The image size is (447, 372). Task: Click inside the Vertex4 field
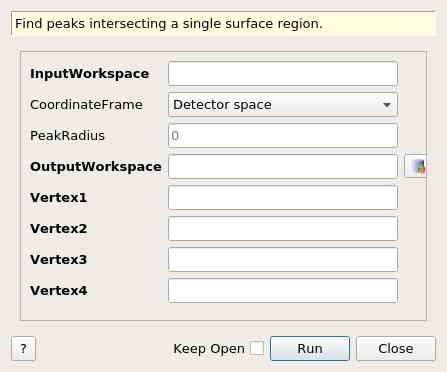[283, 291]
